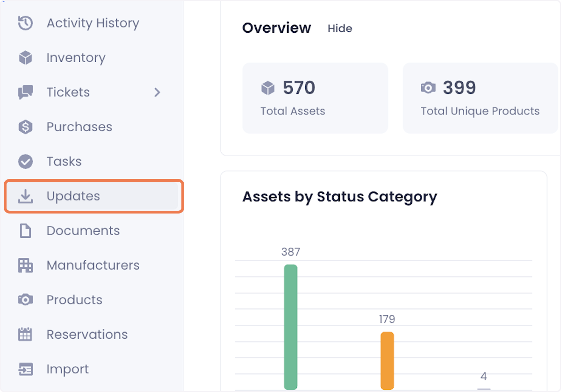Hide the Overview section
Screen dimensions: 561x392
[340, 29]
